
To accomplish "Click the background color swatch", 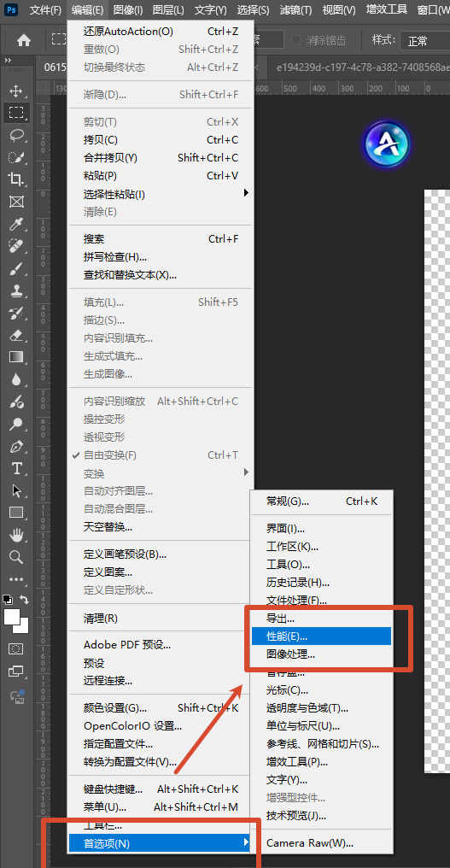I will point(22,626).
